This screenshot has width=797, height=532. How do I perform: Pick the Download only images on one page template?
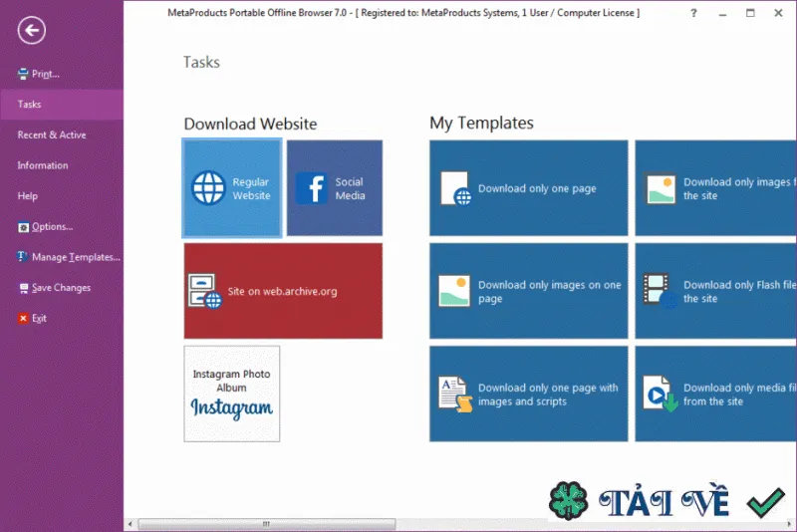529,291
